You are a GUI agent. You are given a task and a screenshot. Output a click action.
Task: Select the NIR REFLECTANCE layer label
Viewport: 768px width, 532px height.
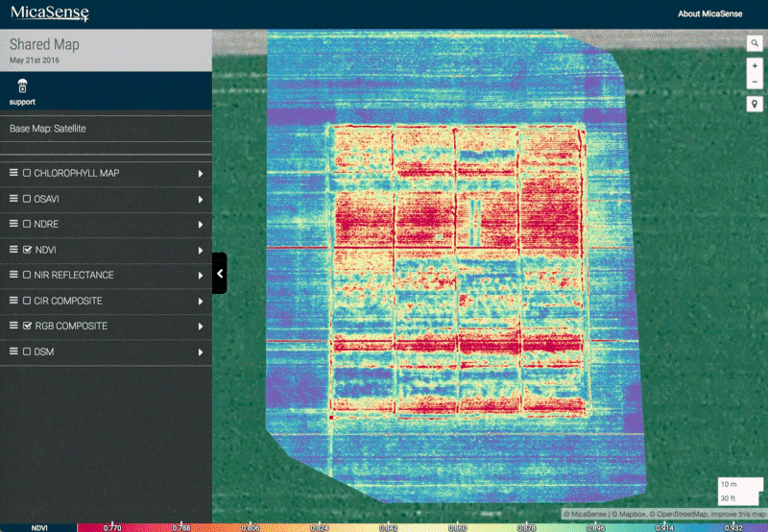[74, 275]
